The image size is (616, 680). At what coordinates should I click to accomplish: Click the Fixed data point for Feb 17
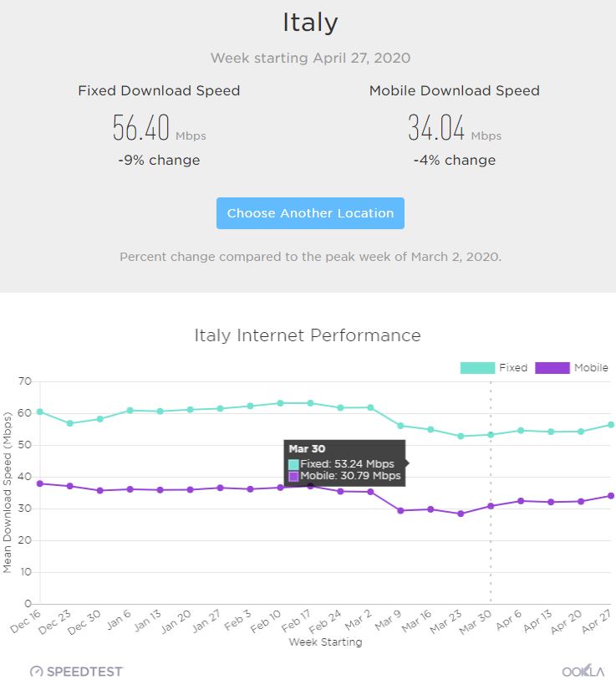(310, 403)
